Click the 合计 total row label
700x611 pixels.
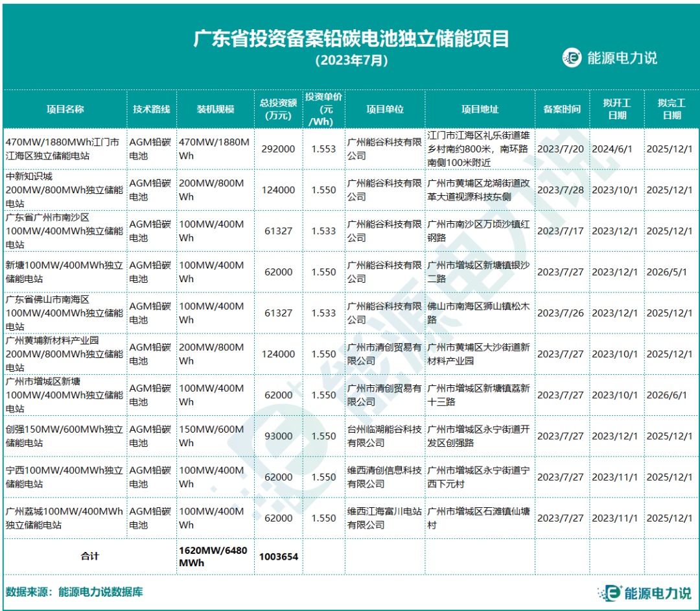[89, 557]
